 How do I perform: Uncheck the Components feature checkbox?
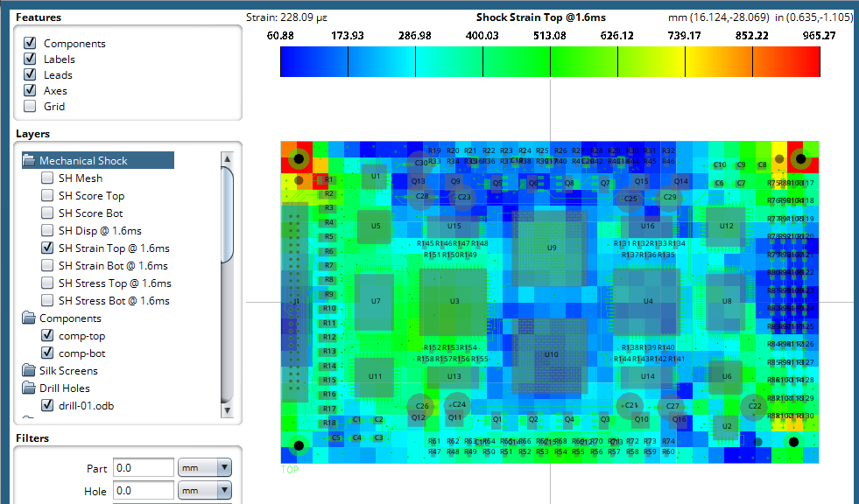pyautogui.click(x=30, y=43)
